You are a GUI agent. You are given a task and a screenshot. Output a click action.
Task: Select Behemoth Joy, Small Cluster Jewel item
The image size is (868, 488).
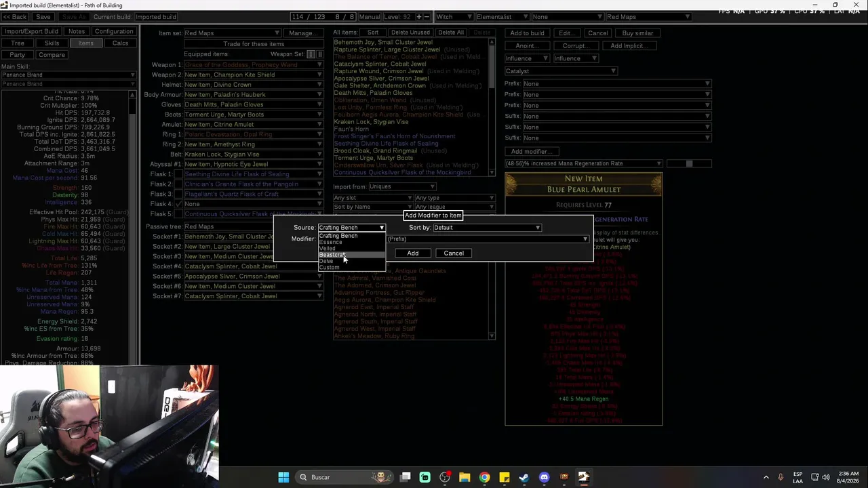tap(383, 43)
